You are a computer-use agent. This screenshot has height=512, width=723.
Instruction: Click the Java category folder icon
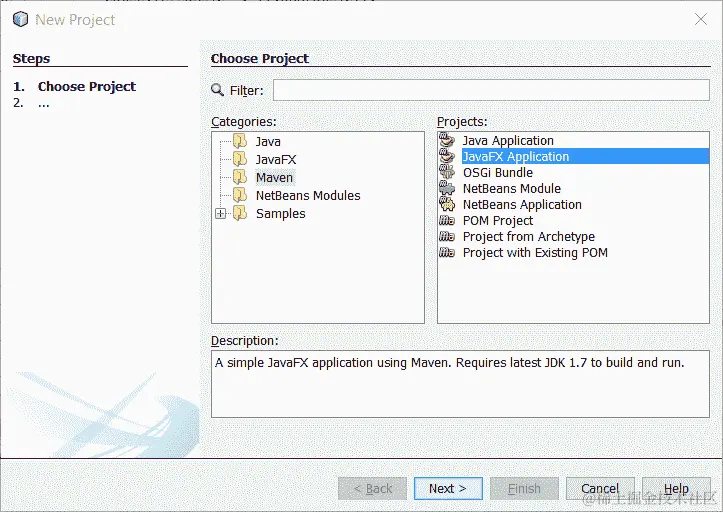[x=240, y=141]
